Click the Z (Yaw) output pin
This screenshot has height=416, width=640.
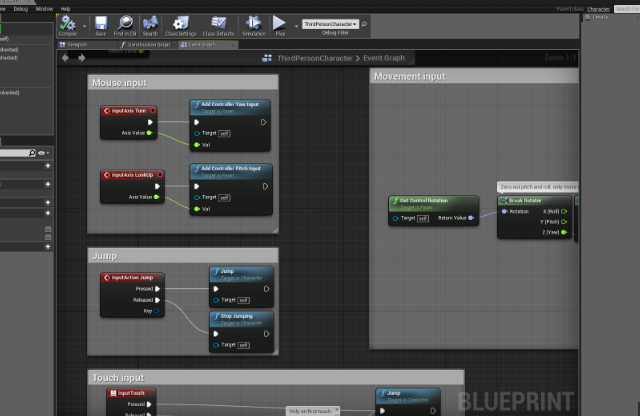tap(564, 232)
